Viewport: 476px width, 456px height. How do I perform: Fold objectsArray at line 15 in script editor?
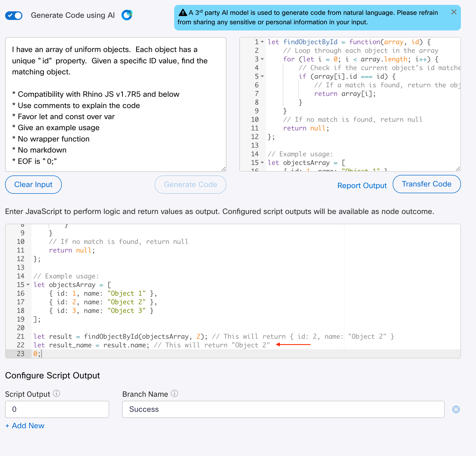[x=28, y=285]
